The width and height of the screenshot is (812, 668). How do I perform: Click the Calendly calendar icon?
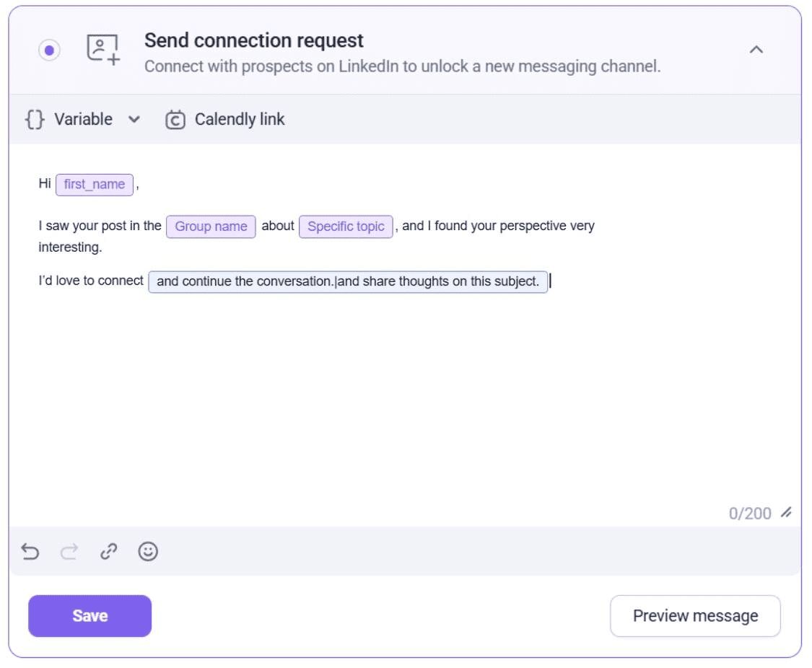pos(175,120)
